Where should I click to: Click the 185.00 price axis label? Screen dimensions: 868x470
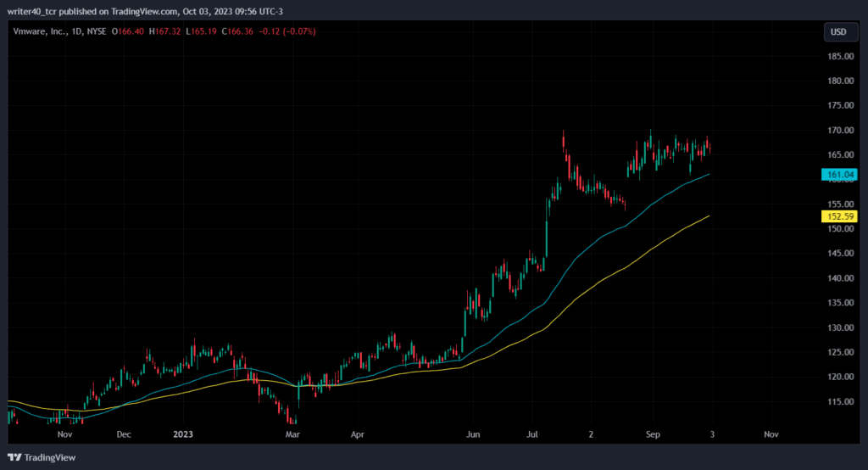coord(840,56)
